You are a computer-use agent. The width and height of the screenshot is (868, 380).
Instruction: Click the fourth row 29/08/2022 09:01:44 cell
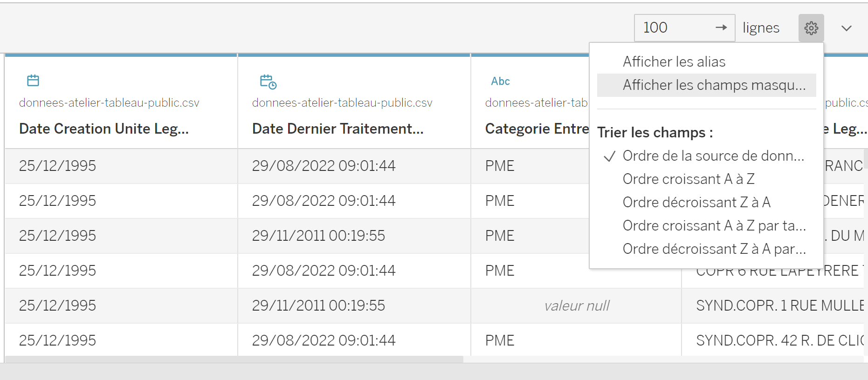354,271
